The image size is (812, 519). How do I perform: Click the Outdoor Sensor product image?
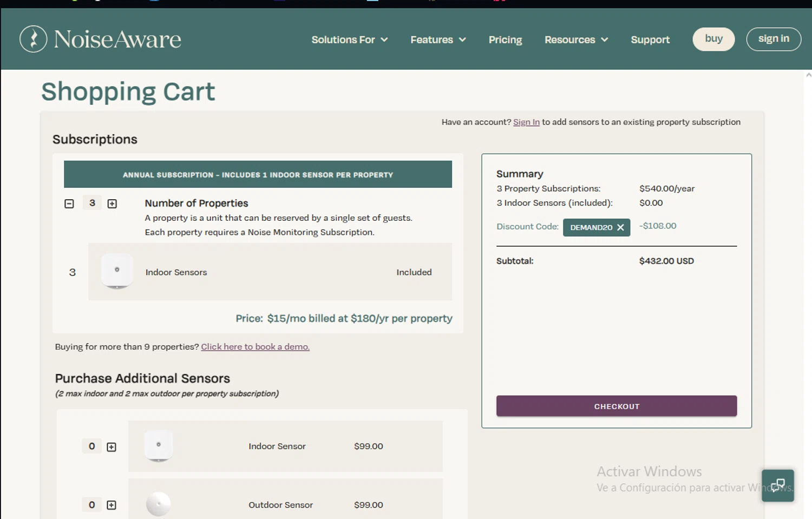point(159,504)
